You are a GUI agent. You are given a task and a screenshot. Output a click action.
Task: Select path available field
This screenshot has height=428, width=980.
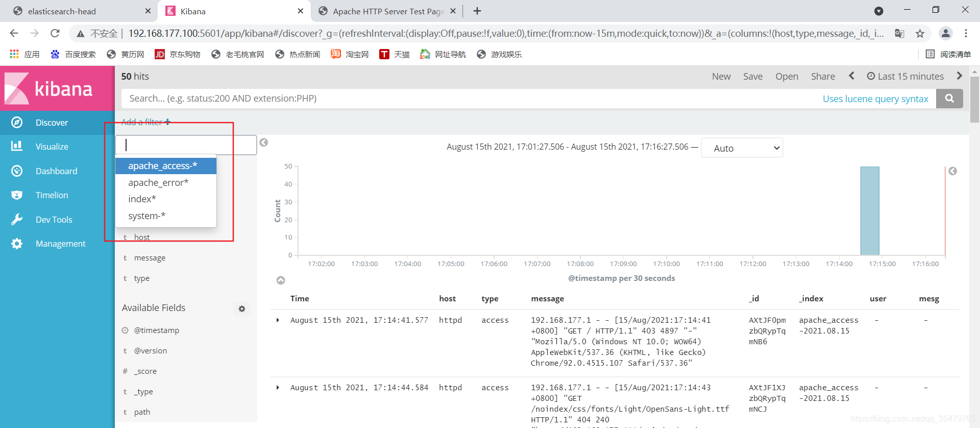coord(142,412)
